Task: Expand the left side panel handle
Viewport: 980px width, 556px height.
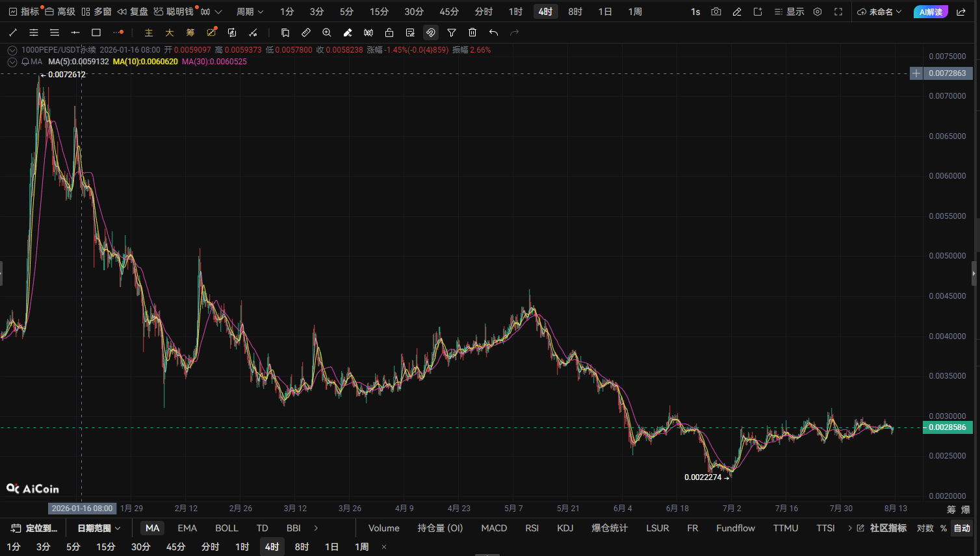Action: pyautogui.click(x=1, y=273)
